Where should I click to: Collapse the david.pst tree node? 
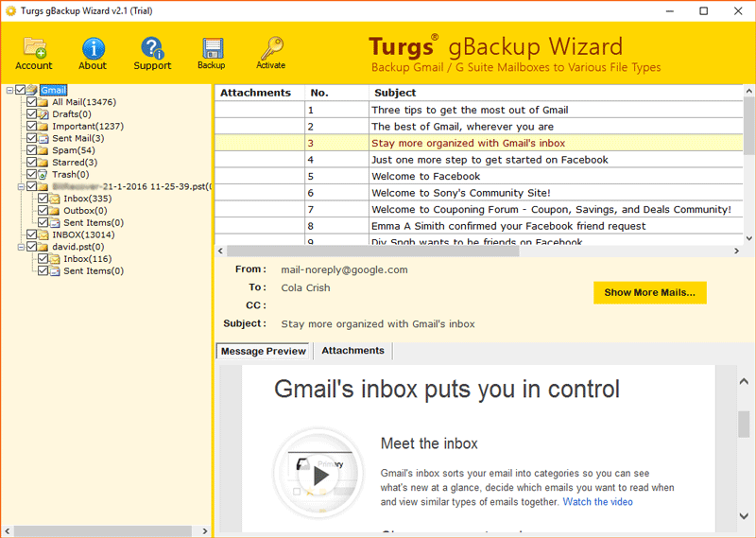click(21, 247)
